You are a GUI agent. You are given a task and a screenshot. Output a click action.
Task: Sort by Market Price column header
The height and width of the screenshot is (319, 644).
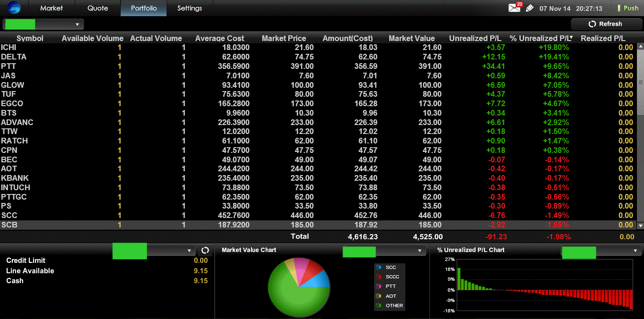point(284,38)
